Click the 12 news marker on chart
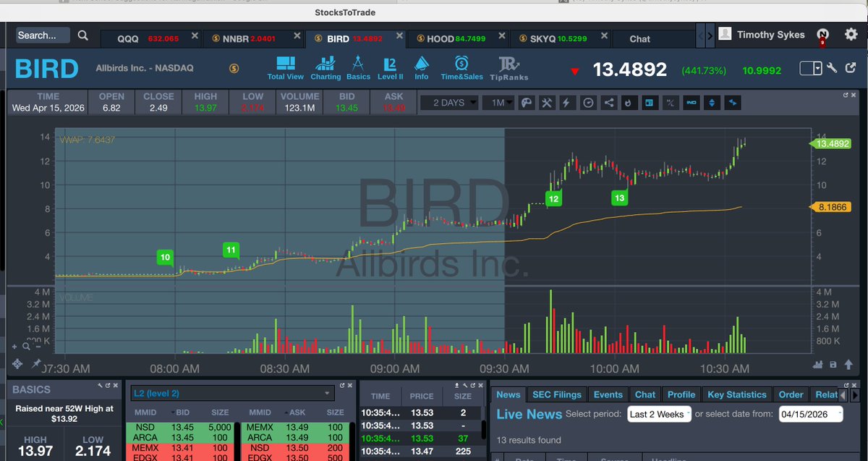This screenshot has height=461, width=868. 553,198
